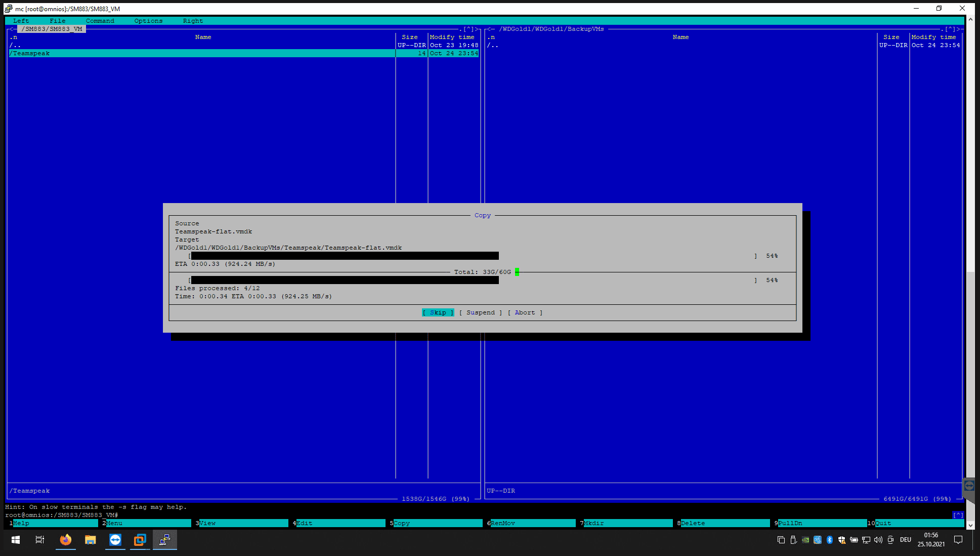Screen dimensions: 980x556
Task: Click Skip in the Copy dialog
Action: (x=438, y=312)
